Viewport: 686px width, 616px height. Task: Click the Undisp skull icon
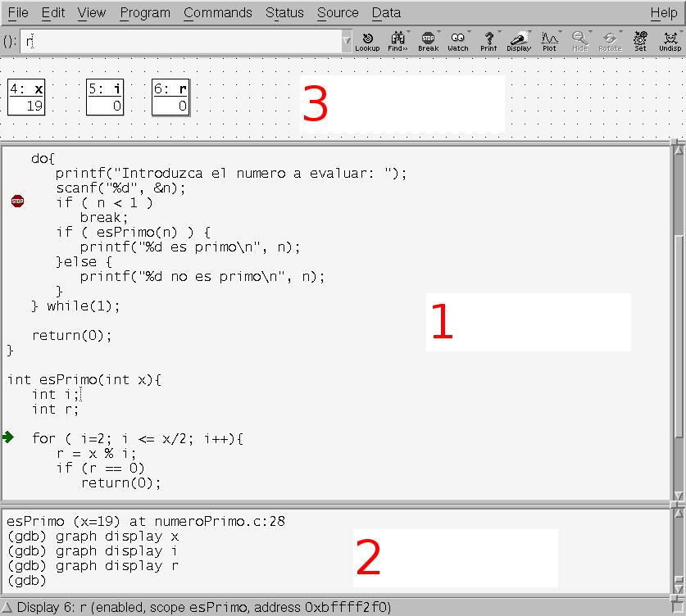670,41
